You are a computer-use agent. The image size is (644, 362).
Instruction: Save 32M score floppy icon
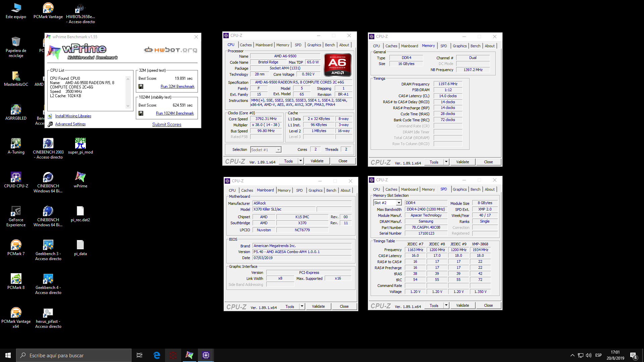141,86
